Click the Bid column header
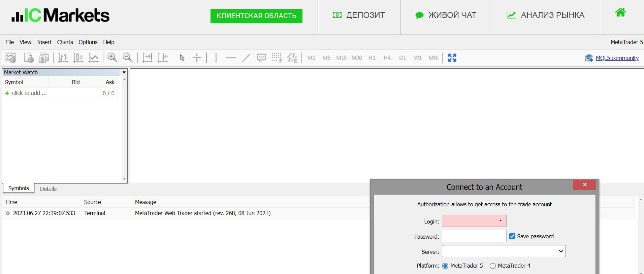Screen dimensions: 644x274 [66, 82]
